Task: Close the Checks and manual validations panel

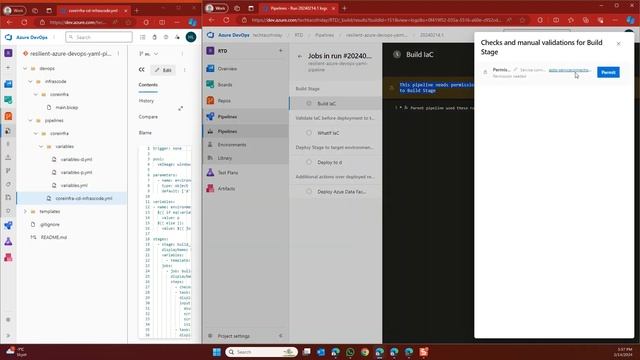Action: coord(618,43)
